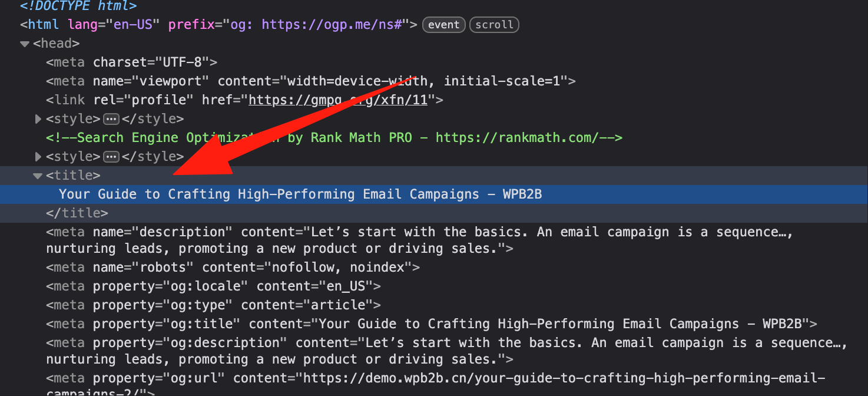Screen dimensions: 868x396
Task: Click ellipsis icon inside first style tag
Action: coord(111,119)
